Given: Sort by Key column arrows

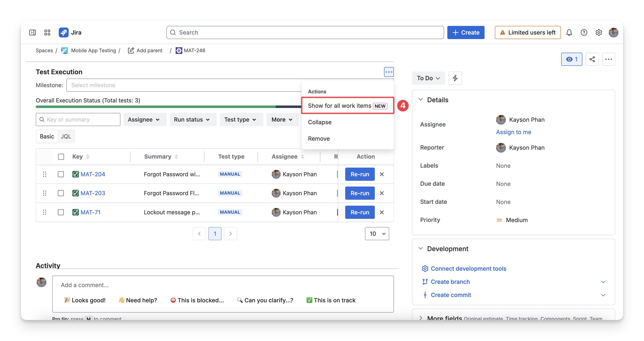Looking at the screenshot, I should point(88,157).
